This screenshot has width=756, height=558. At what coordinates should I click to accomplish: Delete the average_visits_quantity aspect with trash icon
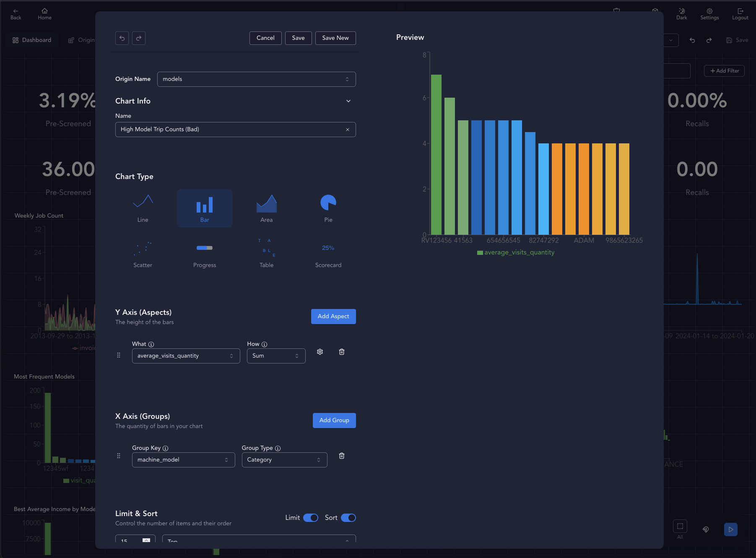(342, 352)
